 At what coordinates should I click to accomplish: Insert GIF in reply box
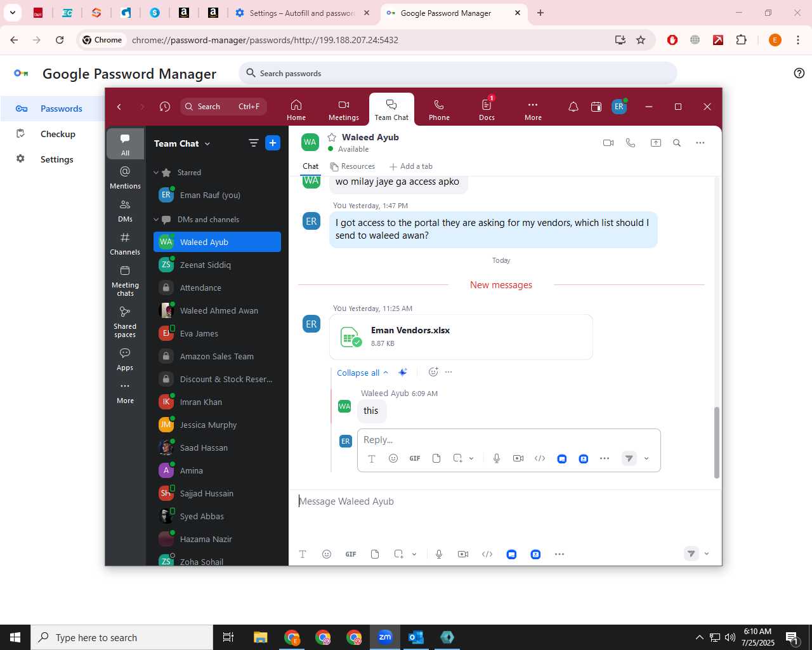(x=415, y=458)
